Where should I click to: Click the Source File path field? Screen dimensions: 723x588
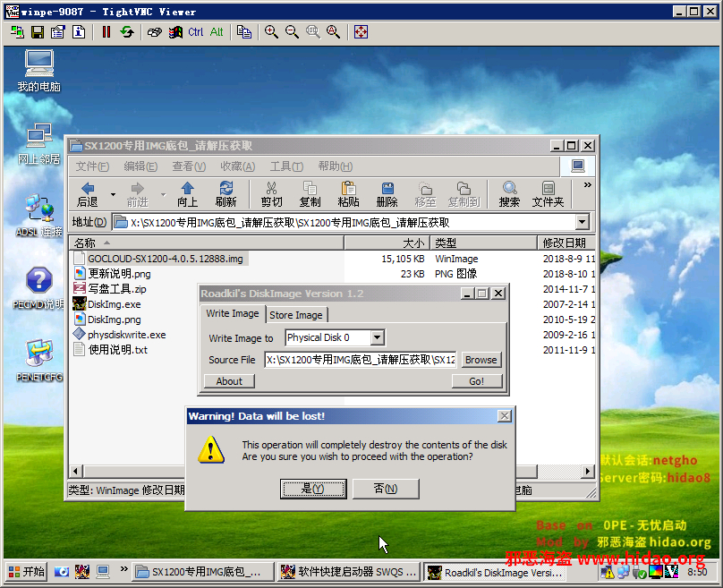click(x=360, y=360)
